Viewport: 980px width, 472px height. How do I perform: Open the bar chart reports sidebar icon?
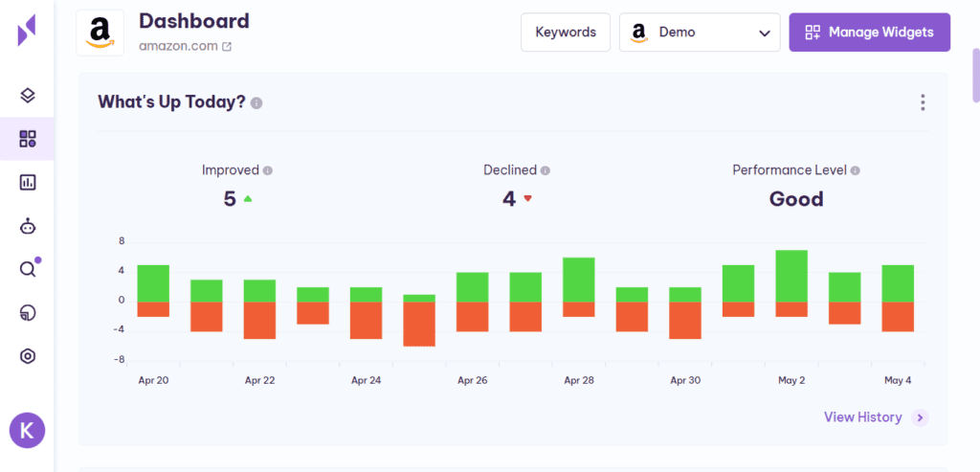pyautogui.click(x=28, y=182)
